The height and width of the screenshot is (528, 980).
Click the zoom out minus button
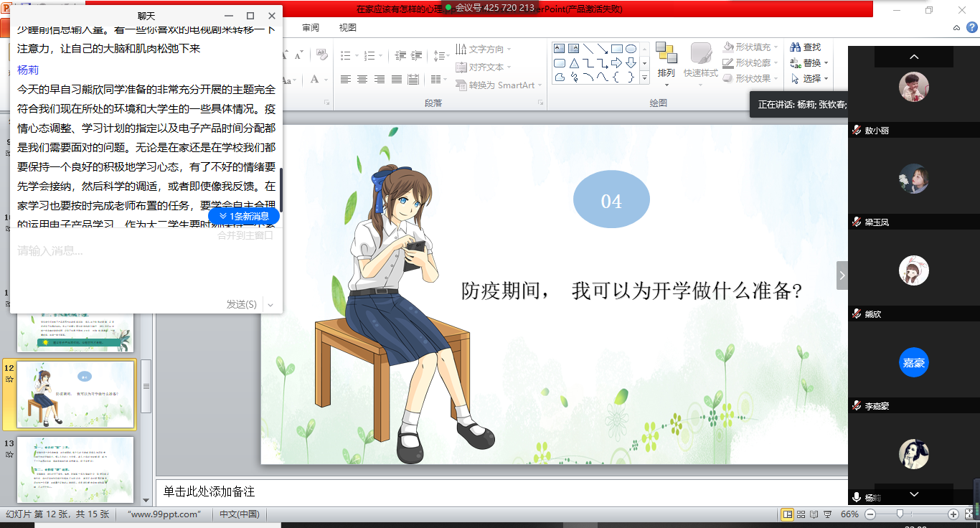(870, 514)
